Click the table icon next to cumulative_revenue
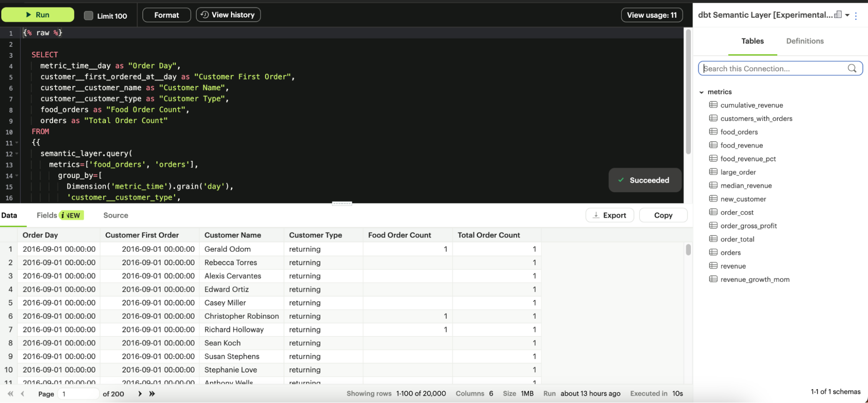 [713, 105]
